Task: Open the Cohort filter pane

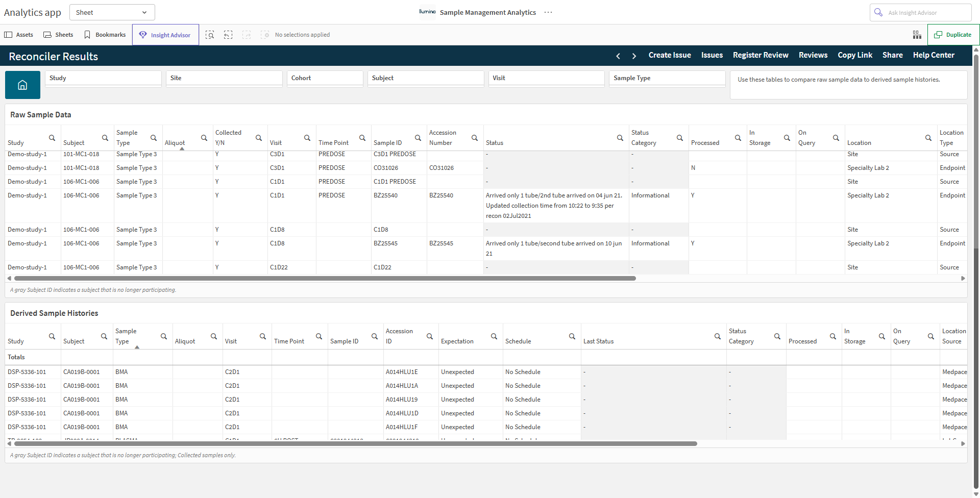Action: [325, 79]
